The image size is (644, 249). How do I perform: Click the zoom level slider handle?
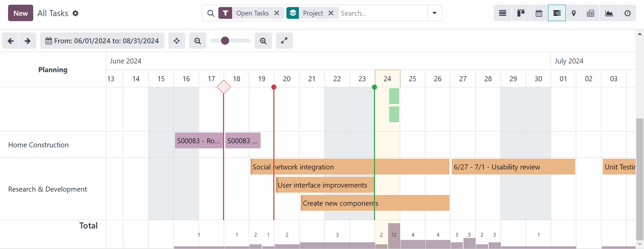225,41
